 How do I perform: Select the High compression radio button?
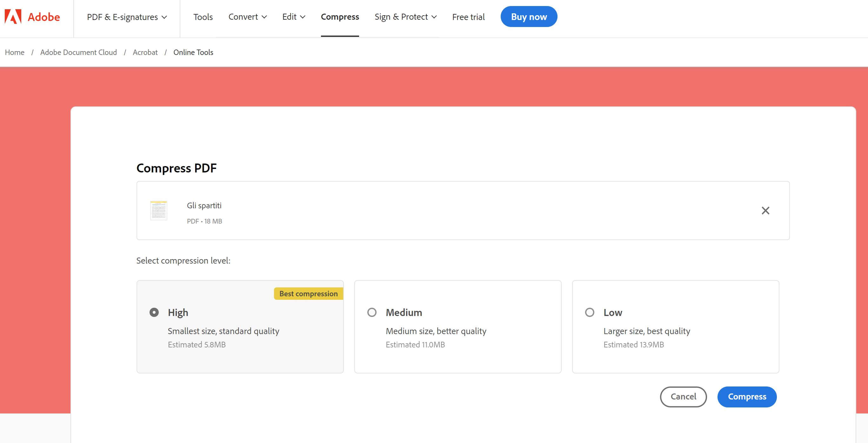click(x=154, y=312)
